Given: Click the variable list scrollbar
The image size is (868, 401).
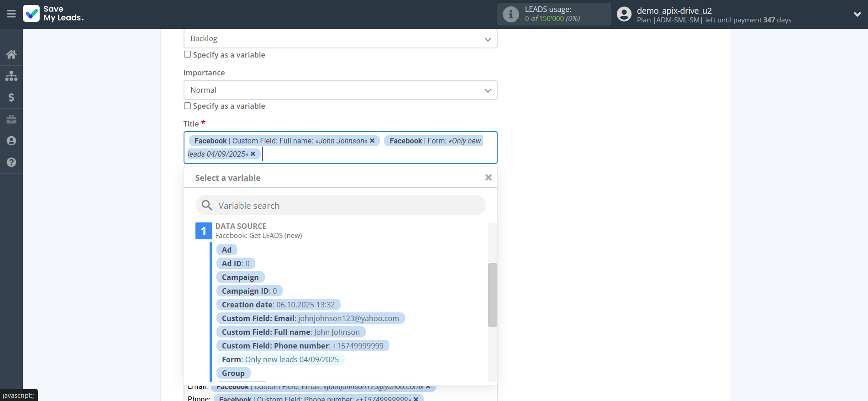Looking at the screenshot, I should pyautogui.click(x=492, y=295).
